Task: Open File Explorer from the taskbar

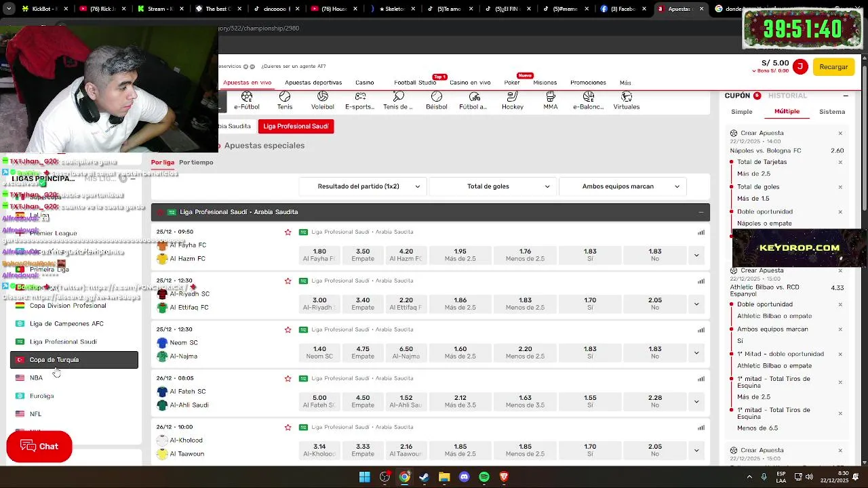Action: point(444,476)
